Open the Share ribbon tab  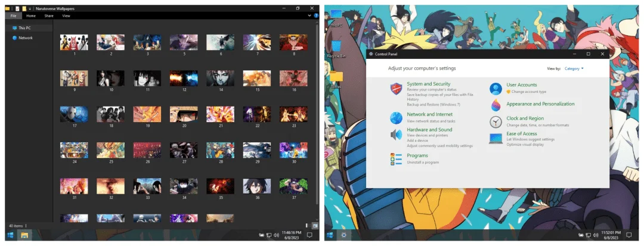tap(49, 15)
